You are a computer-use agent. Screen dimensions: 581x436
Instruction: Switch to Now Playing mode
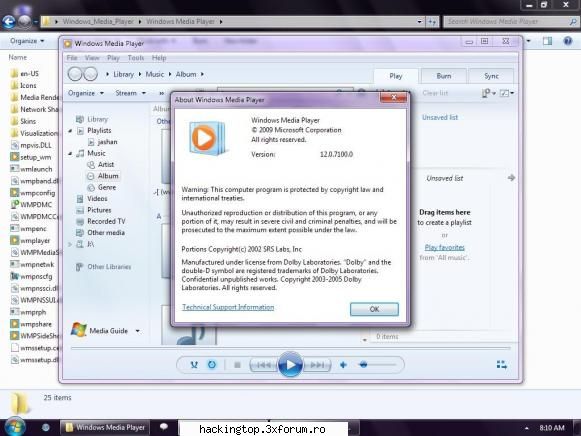pos(501,365)
